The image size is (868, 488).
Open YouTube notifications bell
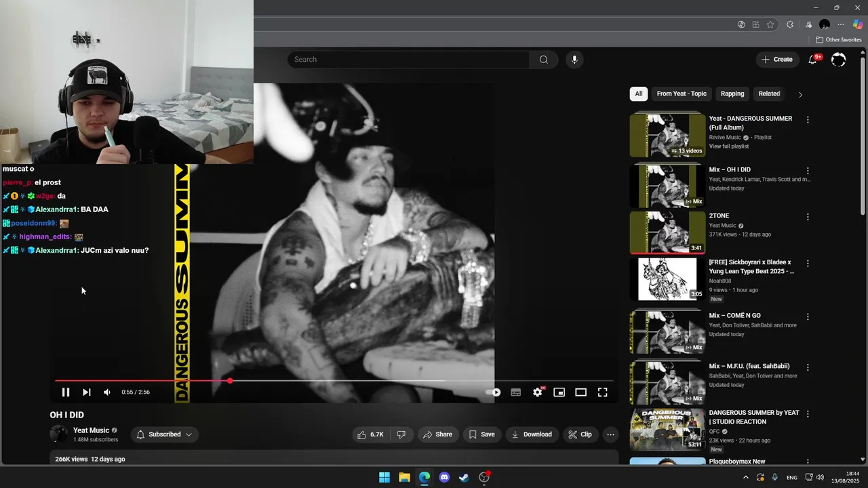[812, 60]
